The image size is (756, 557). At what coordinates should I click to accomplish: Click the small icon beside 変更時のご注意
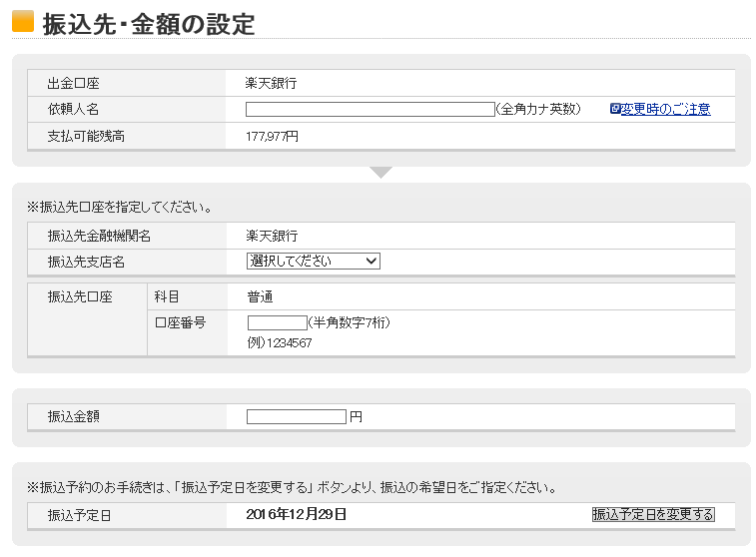(x=615, y=109)
